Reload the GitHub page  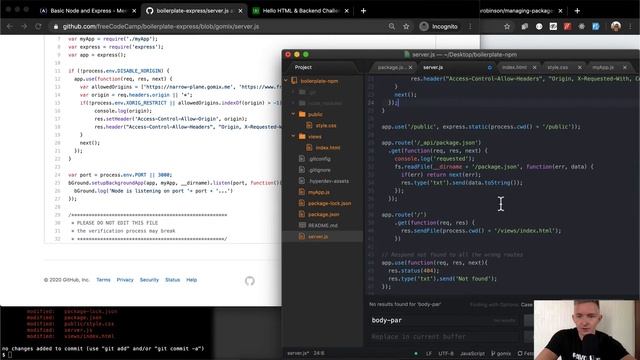(38, 27)
